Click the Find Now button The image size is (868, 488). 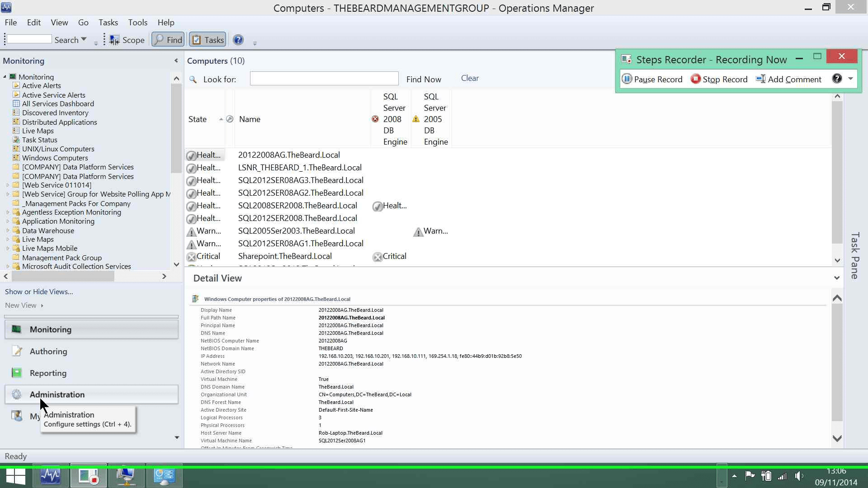click(424, 79)
